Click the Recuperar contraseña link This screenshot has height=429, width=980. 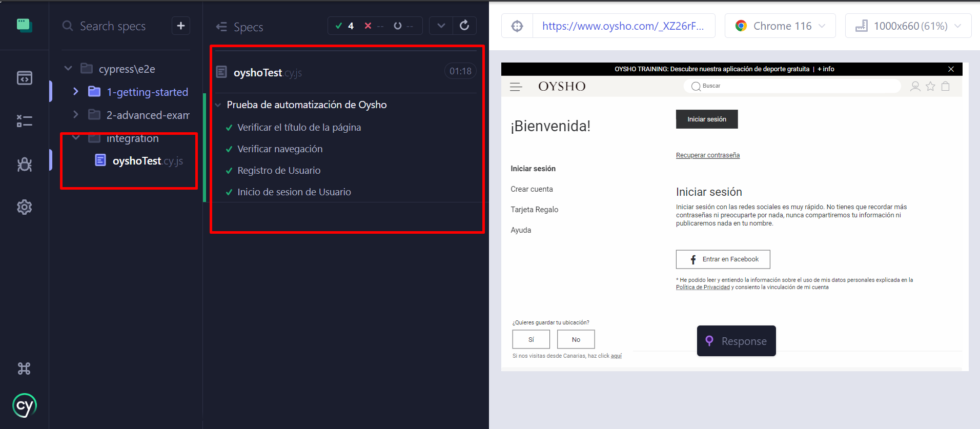(x=708, y=155)
